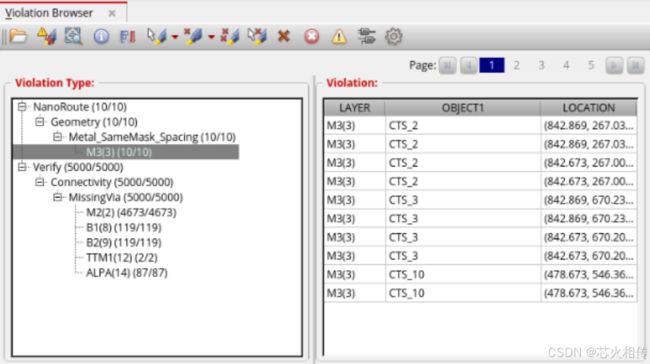Open the violation file with the folder icon
Screen dimensions: 650x364
pos(18,36)
